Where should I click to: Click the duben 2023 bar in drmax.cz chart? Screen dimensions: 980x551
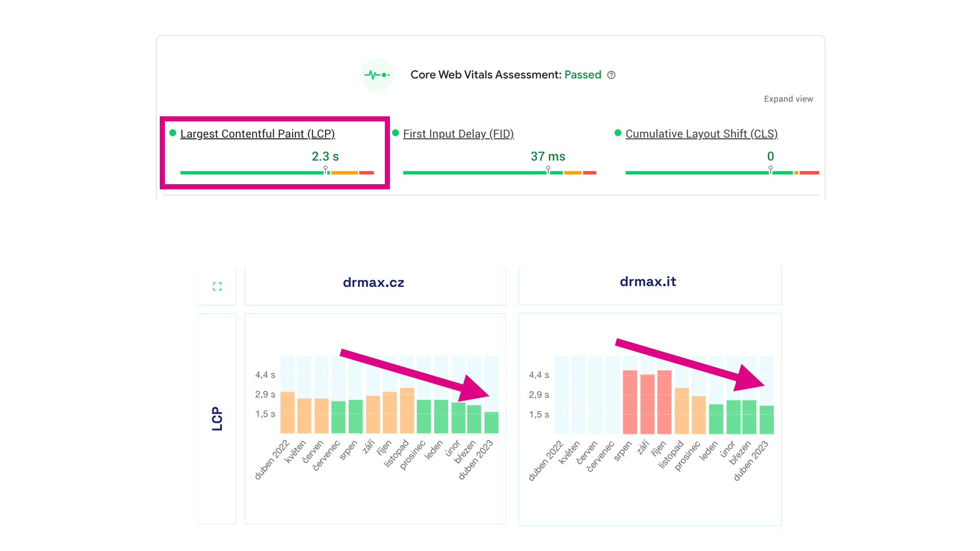pyautogui.click(x=491, y=422)
